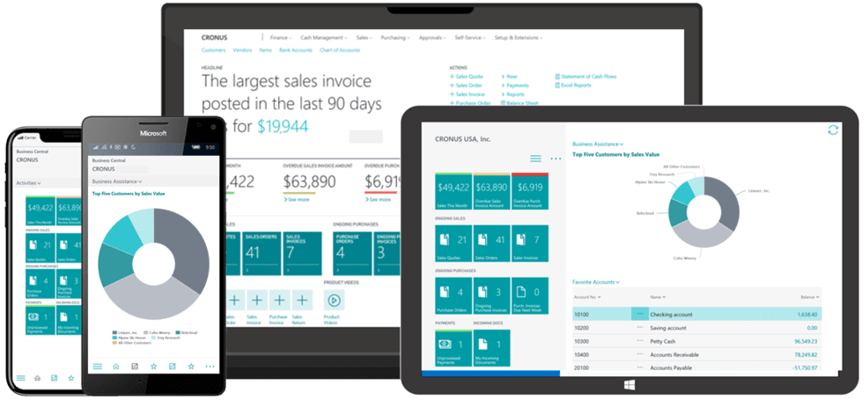Select Relecloud teal donut segment on tablet chart

click(678, 212)
